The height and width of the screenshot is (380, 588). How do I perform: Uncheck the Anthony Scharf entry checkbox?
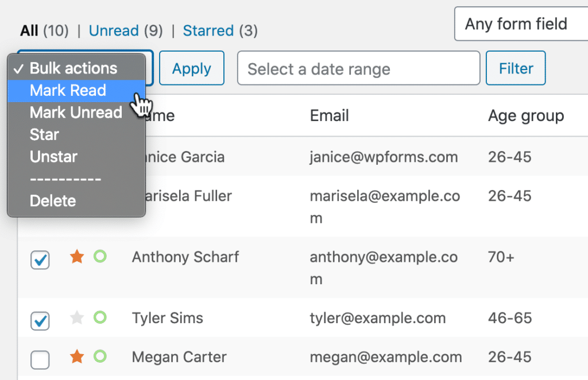coord(40,260)
